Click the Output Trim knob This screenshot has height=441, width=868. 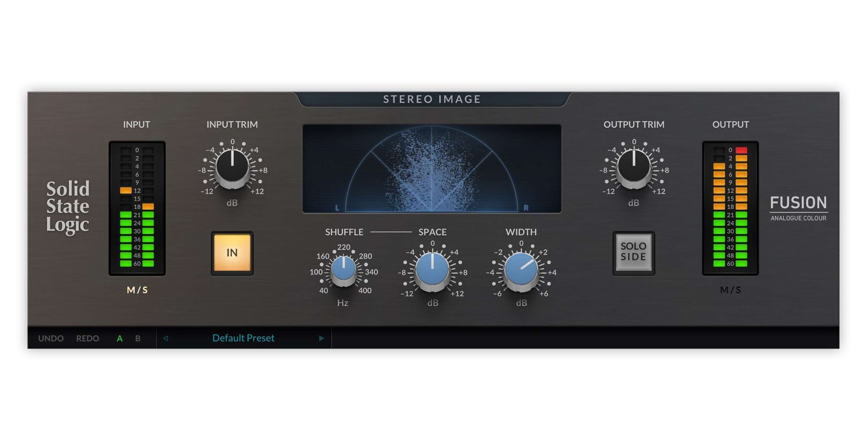click(x=634, y=167)
